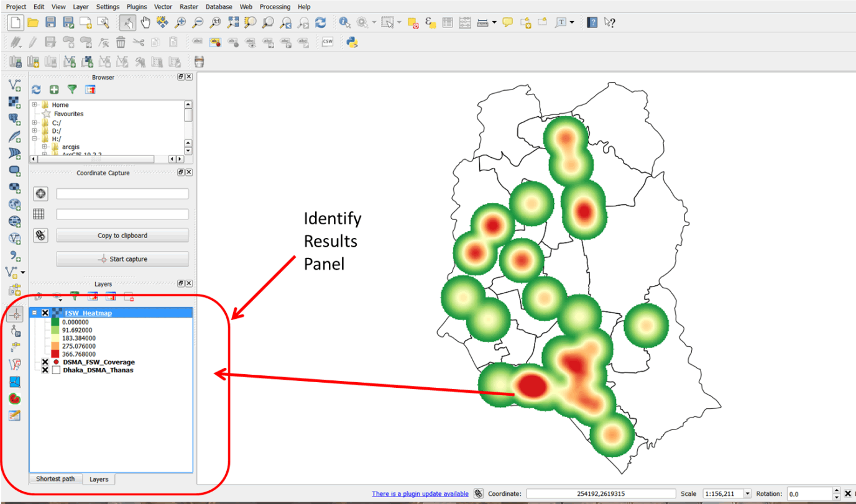
Task: Click the Pan Map to Selection icon
Action: [162, 22]
